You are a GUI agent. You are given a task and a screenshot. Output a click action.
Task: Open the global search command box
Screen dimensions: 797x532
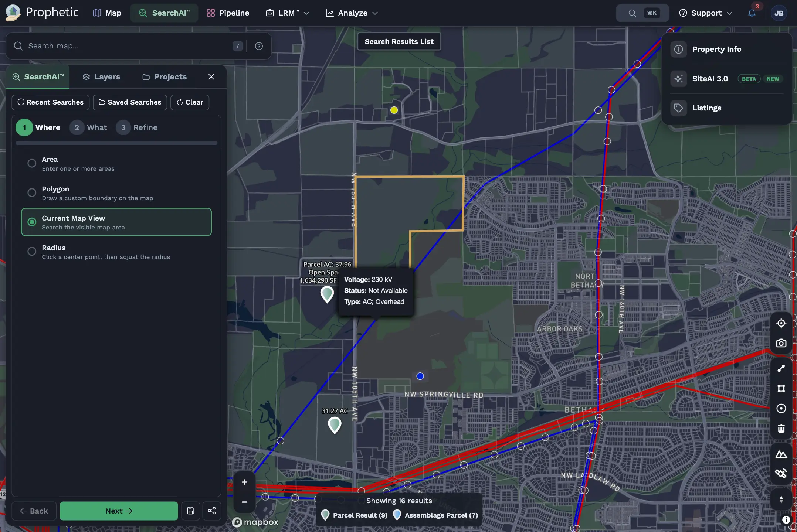(x=642, y=13)
